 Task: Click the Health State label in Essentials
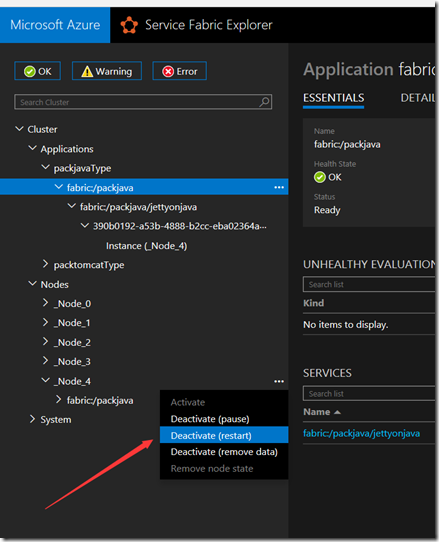click(x=335, y=164)
